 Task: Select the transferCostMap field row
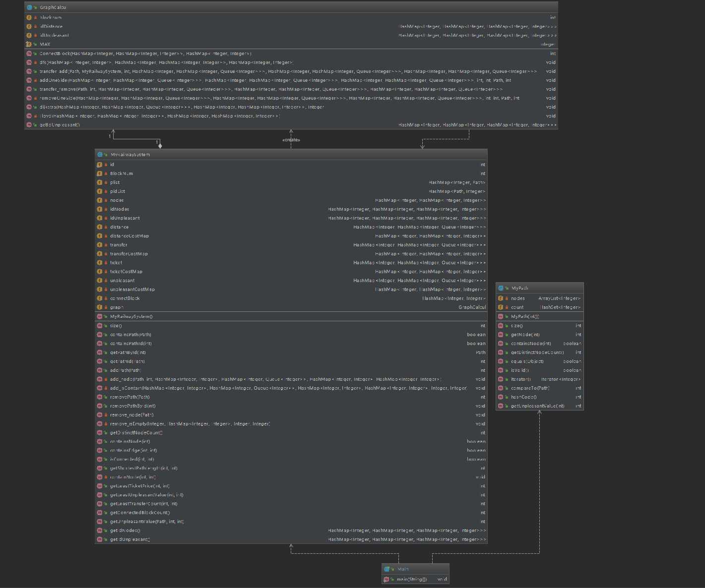(x=291, y=254)
